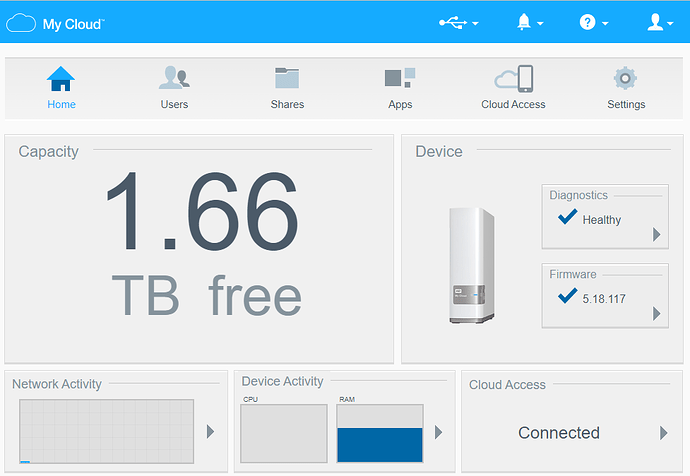Click the RAM label
690x476 pixels.
(x=347, y=399)
